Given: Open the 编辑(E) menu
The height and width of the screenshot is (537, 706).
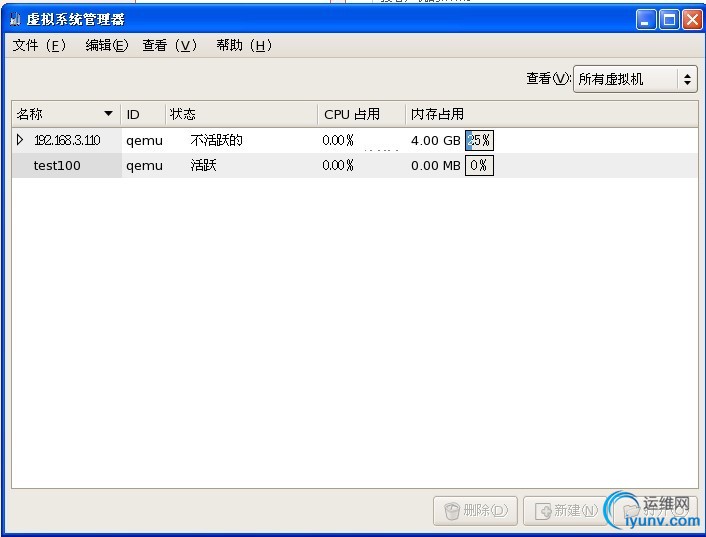Looking at the screenshot, I should pos(107,45).
